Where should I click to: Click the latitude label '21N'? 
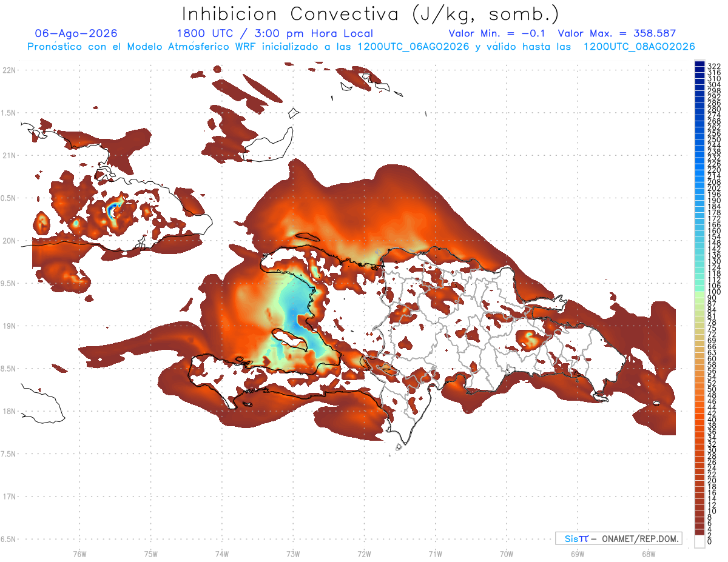(x=8, y=155)
